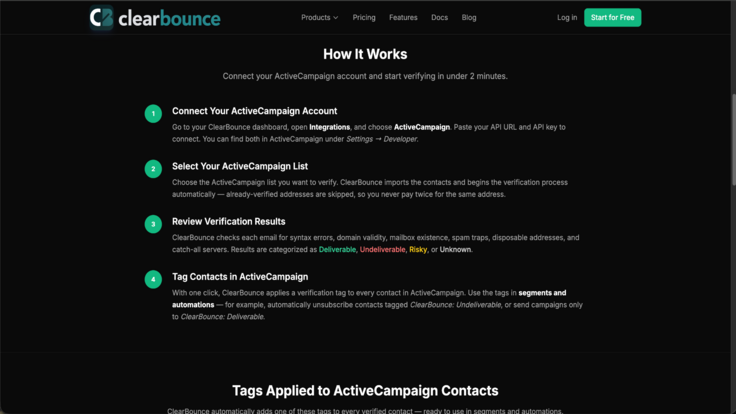The height and width of the screenshot is (414, 736).
Task: Click the yellow Risky label
Action: [x=418, y=250]
